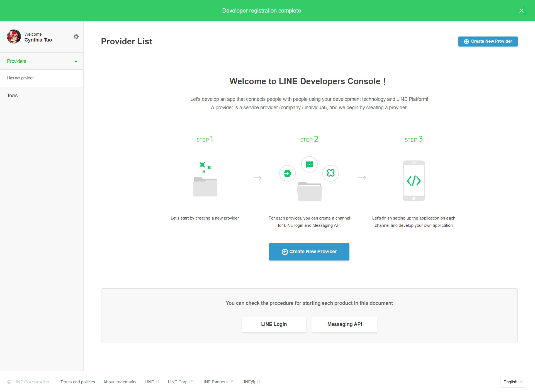Click the LINE Login arrow icon in Step 2
Viewport: 535px width, 392px height.
point(288,173)
